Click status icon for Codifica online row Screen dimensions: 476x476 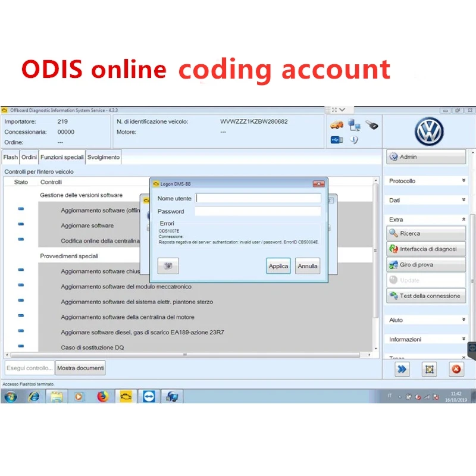(21, 239)
